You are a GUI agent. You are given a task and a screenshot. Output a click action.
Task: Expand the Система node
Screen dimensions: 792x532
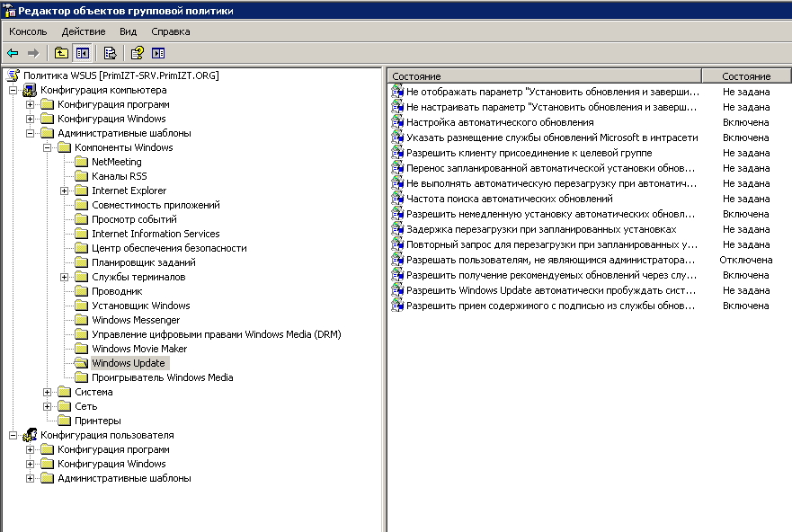click(x=48, y=392)
